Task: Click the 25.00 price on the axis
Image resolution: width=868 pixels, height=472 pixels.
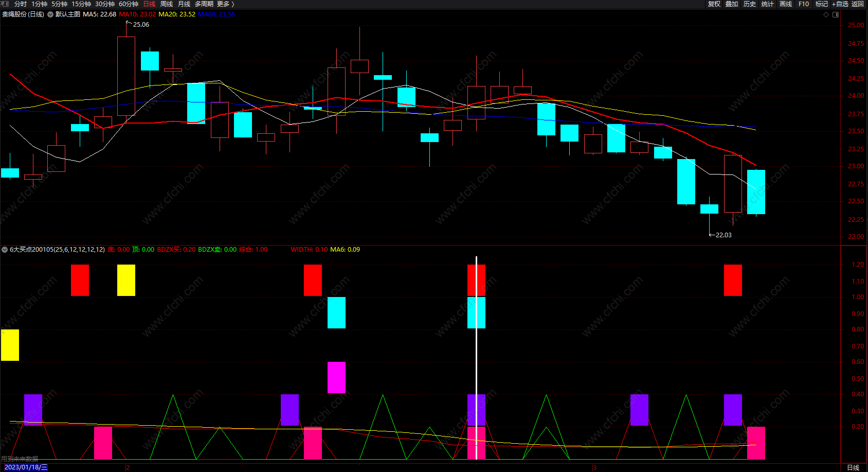Action: (856, 25)
